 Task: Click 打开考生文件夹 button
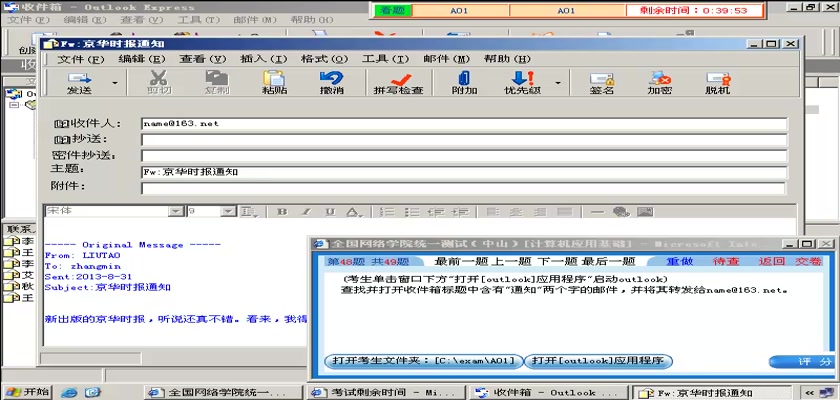423,361
